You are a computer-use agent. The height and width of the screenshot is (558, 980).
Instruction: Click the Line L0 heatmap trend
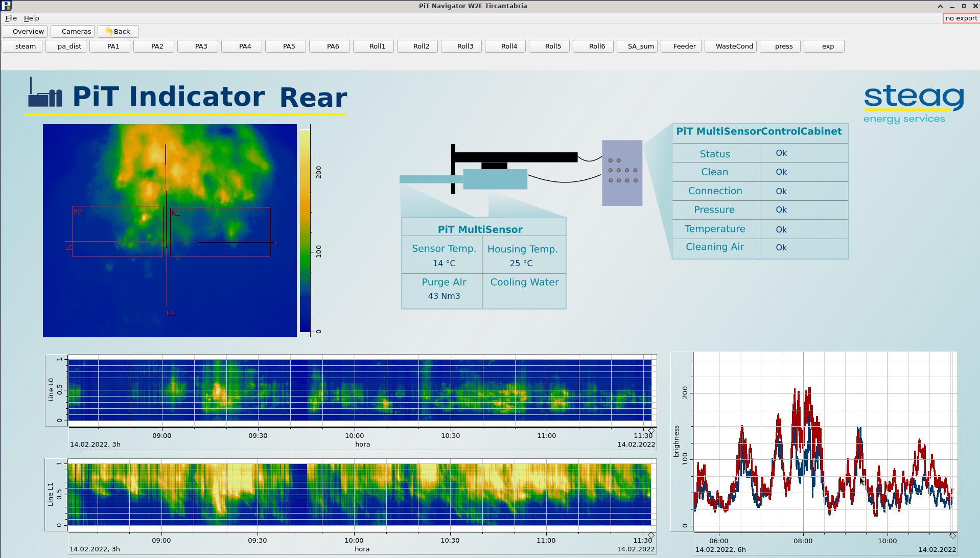[360, 390]
